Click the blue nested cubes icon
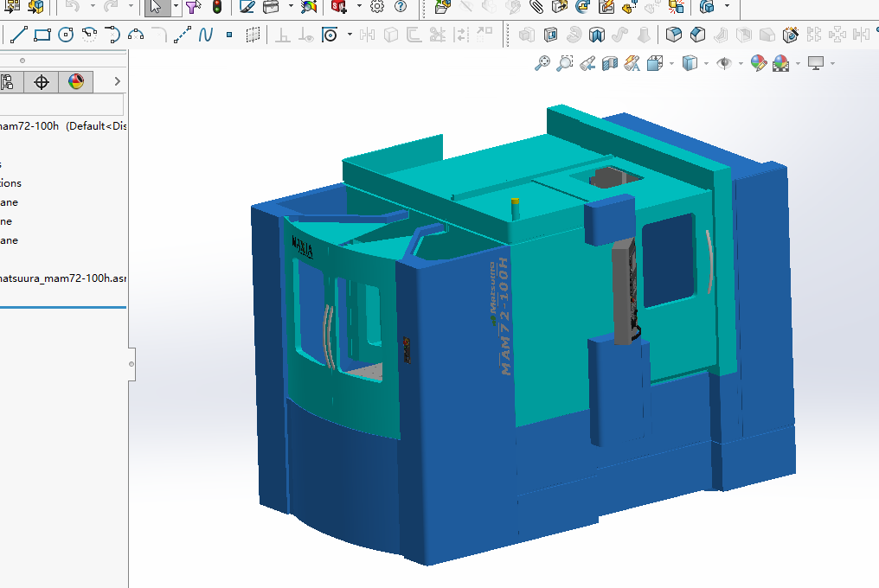Viewport: 879px width, 588px height. [708, 7]
